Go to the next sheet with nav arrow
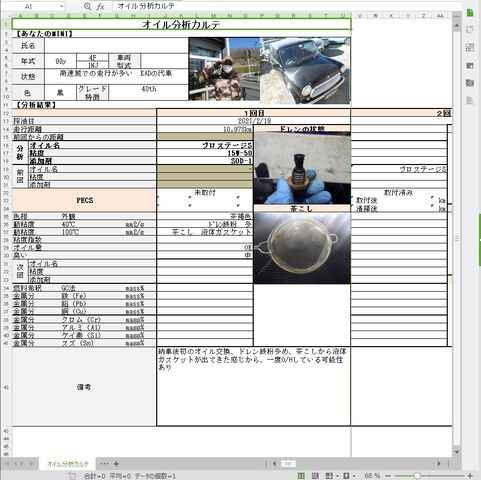The width and height of the screenshot is (481, 480). 22,463
